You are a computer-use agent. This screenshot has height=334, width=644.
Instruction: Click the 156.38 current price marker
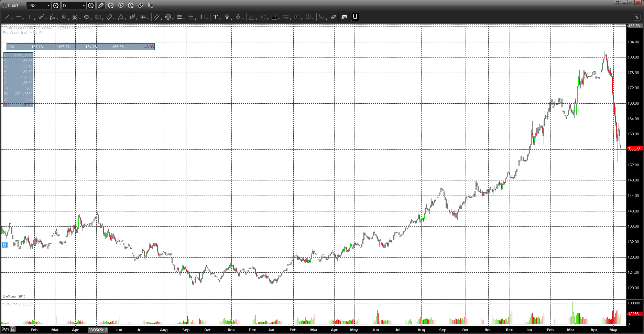(634, 148)
